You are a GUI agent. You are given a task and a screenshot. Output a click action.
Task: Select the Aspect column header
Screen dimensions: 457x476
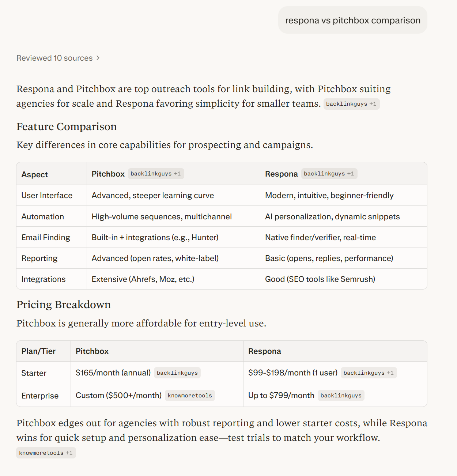(34, 174)
